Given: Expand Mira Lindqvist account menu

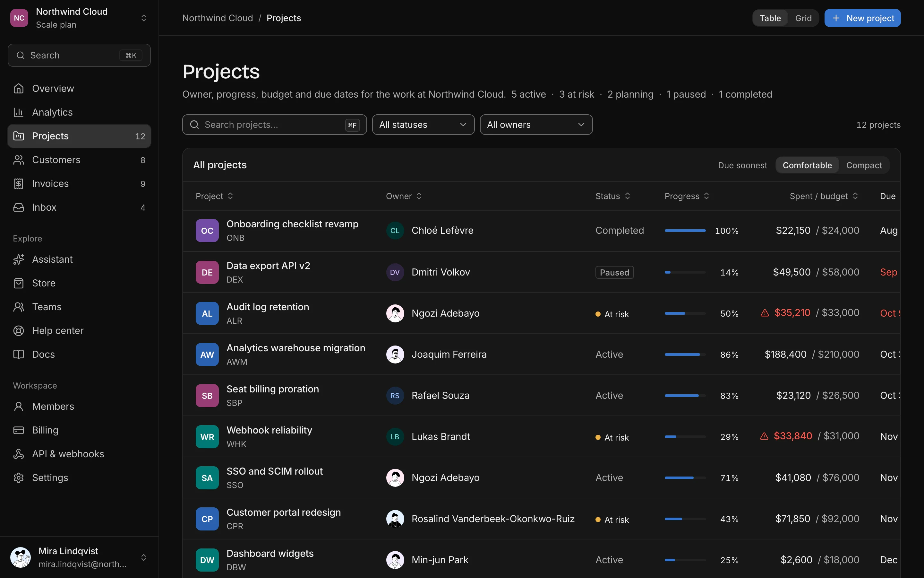Looking at the screenshot, I should pyautogui.click(x=143, y=557).
